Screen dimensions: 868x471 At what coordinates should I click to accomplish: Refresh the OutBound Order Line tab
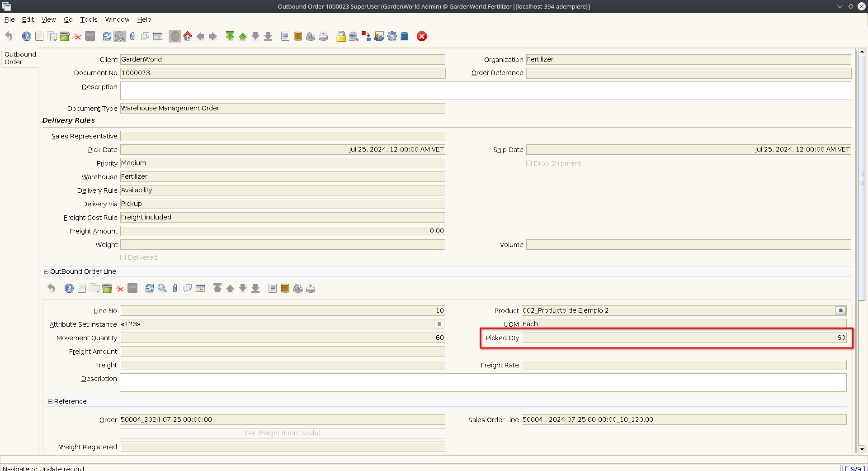pos(150,288)
